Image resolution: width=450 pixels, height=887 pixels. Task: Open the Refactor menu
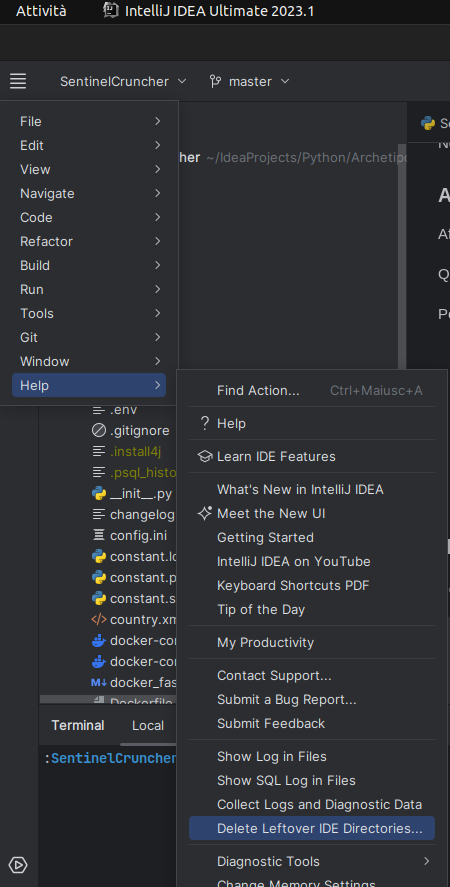click(x=89, y=241)
